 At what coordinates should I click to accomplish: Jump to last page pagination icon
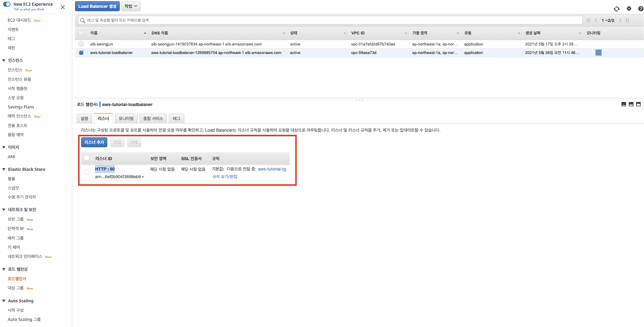(x=627, y=20)
